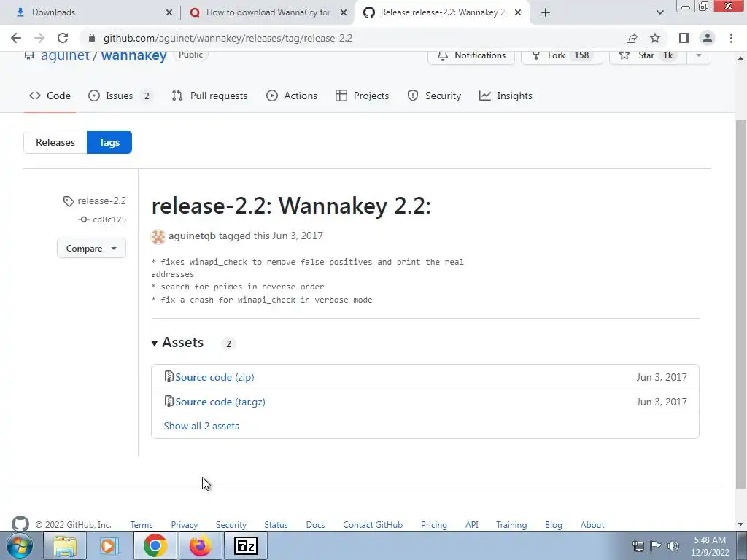Open the Chrome three-dot menu
This screenshot has height=560, width=747.
coord(731,38)
